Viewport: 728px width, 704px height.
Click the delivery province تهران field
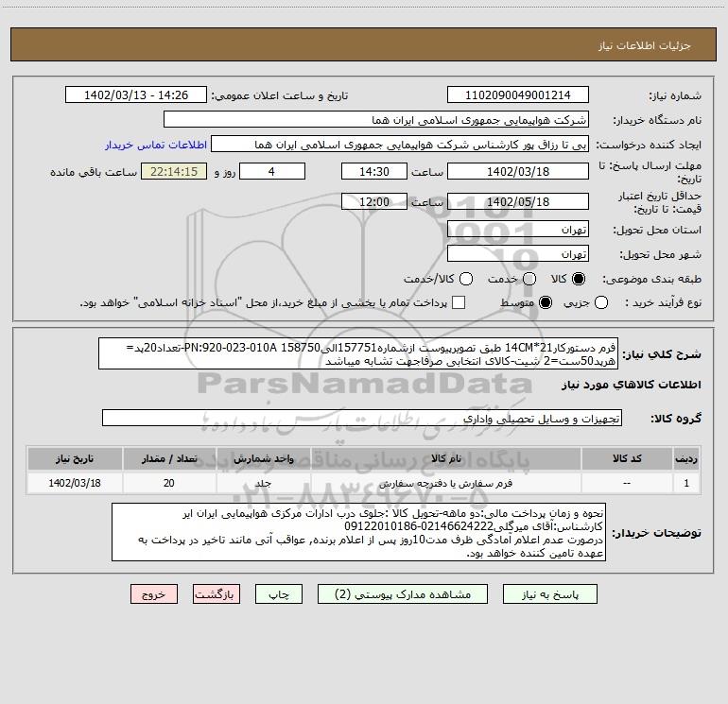[x=518, y=230]
